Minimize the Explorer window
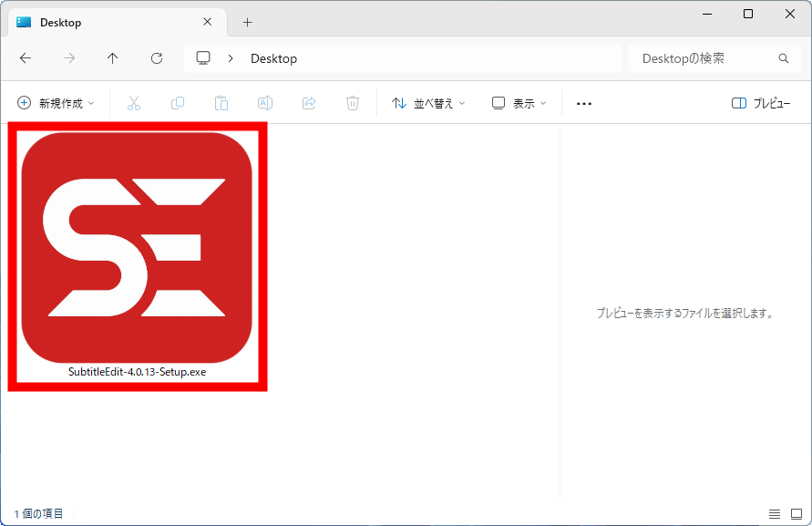This screenshot has height=526, width=812. pos(707,14)
